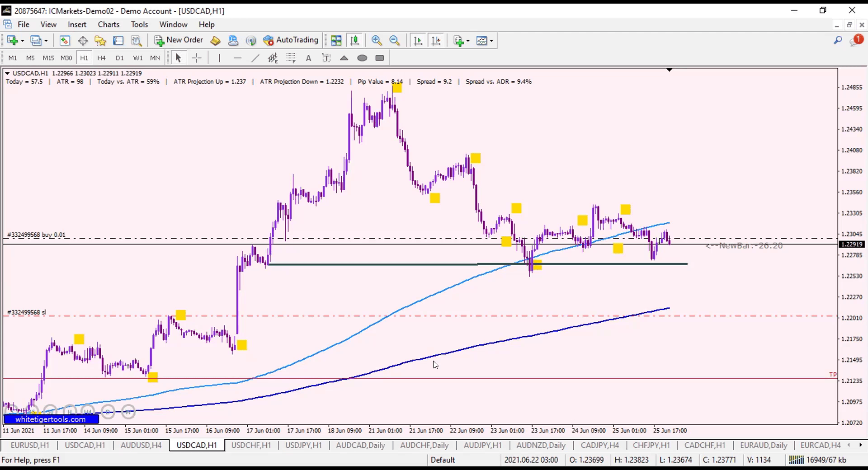Click the New Order button
The height and width of the screenshot is (470, 868).
point(179,40)
